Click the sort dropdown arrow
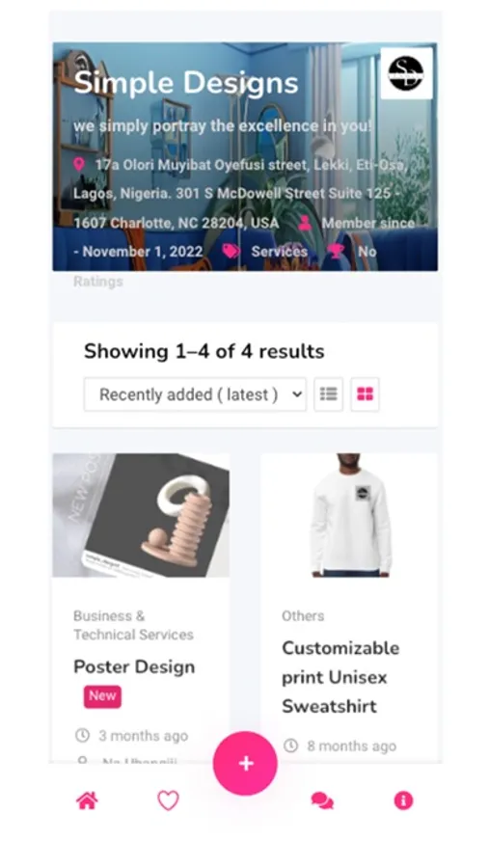Viewport: 489px width, 868px height. pyautogui.click(x=297, y=394)
